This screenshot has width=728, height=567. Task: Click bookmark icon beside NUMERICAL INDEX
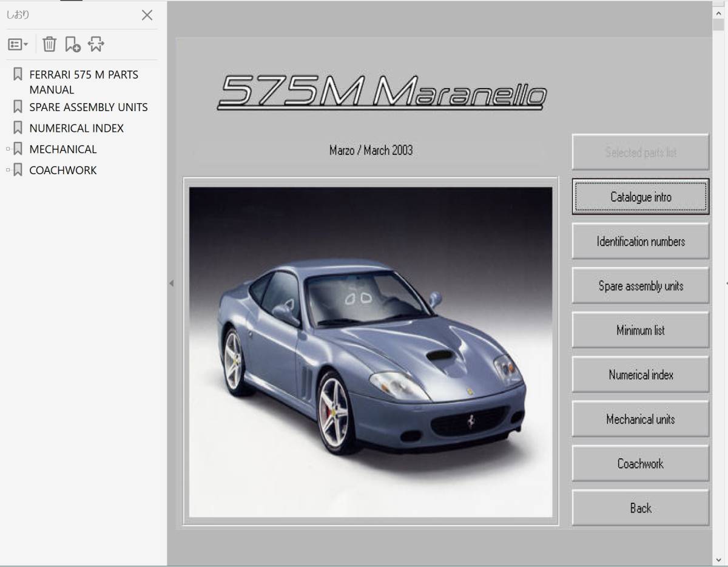tap(18, 128)
